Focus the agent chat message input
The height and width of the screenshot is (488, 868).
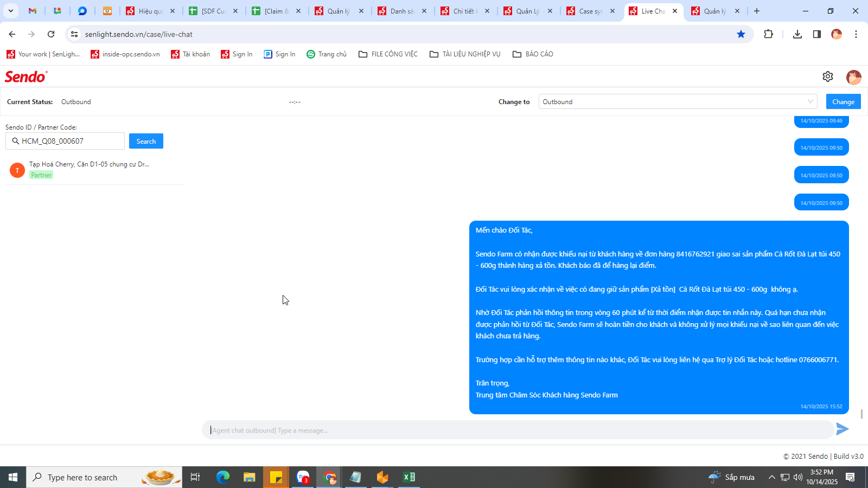tap(518, 430)
